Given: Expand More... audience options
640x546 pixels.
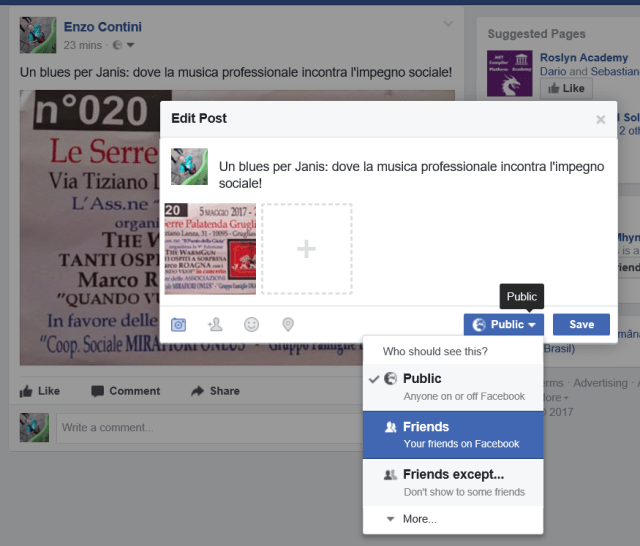Looking at the screenshot, I should pos(453,519).
